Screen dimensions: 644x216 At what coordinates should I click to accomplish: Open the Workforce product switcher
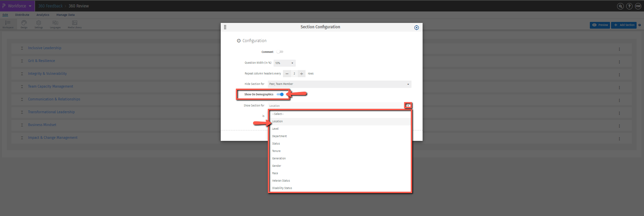point(17,6)
